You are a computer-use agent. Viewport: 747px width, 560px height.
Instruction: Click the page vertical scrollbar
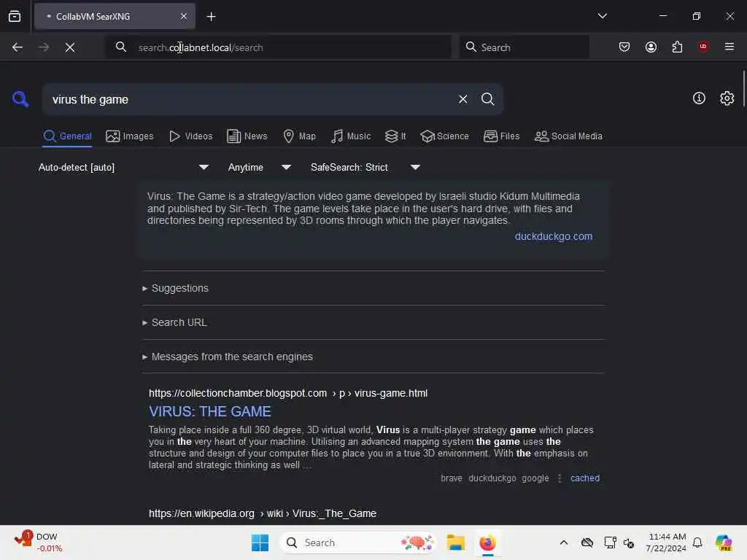tap(743, 88)
